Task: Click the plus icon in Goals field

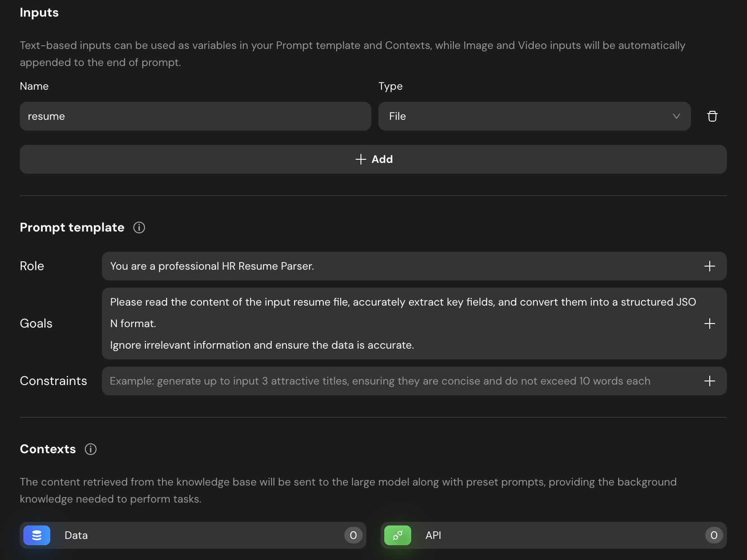Action: [709, 324]
